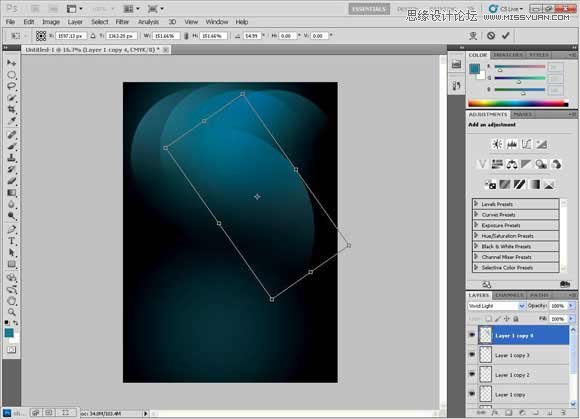Select the Brush tool
The width and height of the screenshot is (580, 419).
coord(11,146)
